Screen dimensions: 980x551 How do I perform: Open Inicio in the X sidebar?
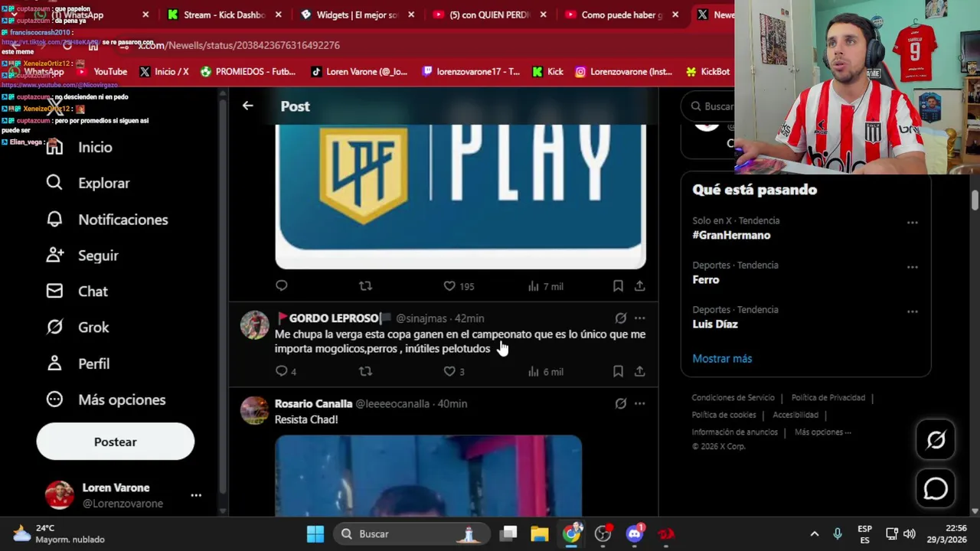[79, 147]
